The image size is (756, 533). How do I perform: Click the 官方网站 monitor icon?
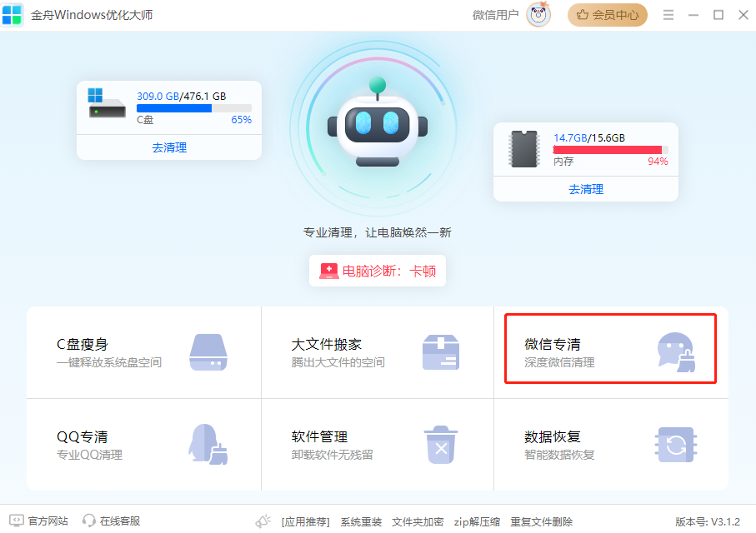tap(17, 521)
